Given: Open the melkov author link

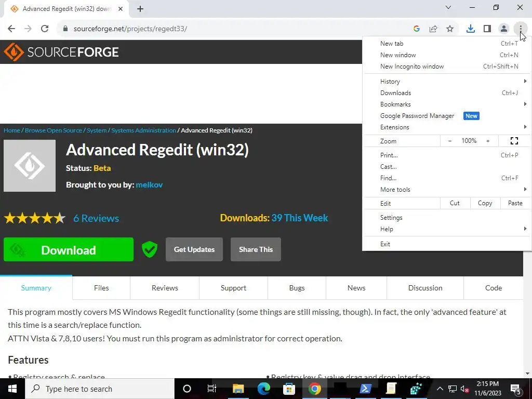Looking at the screenshot, I should click(149, 184).
